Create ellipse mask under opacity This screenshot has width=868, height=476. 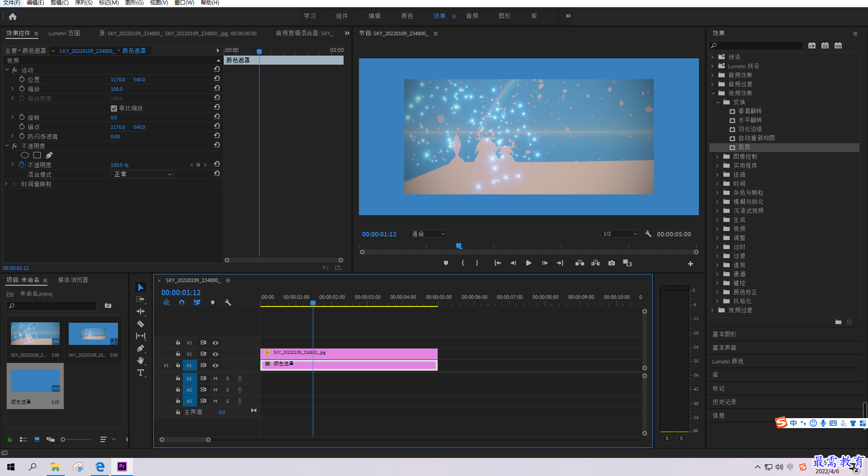(25, 155)
